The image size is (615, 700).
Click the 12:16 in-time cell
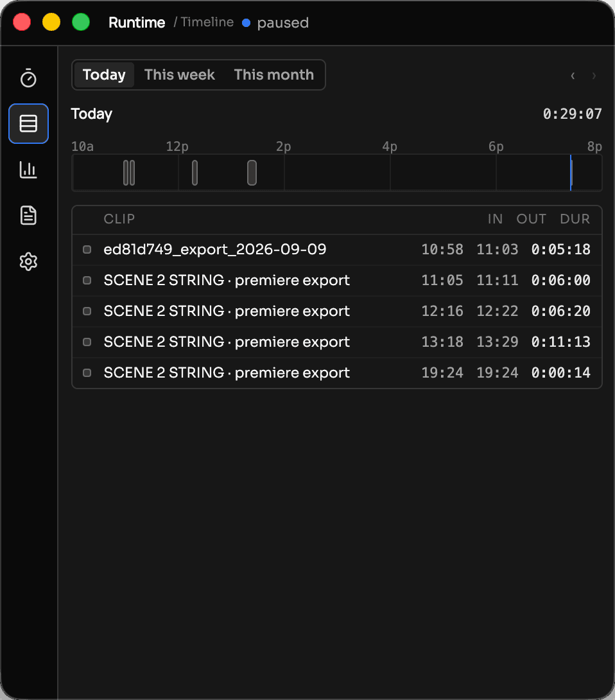pos(442,311)
